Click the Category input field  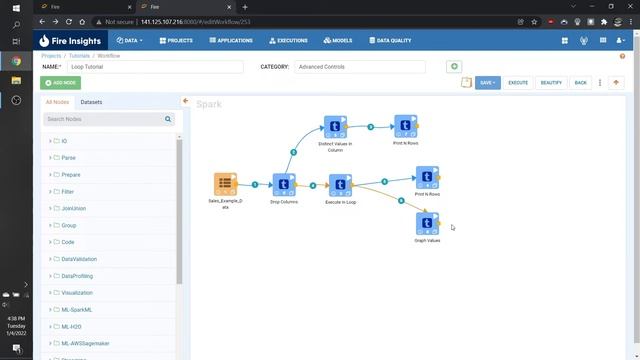click(360, 67)
